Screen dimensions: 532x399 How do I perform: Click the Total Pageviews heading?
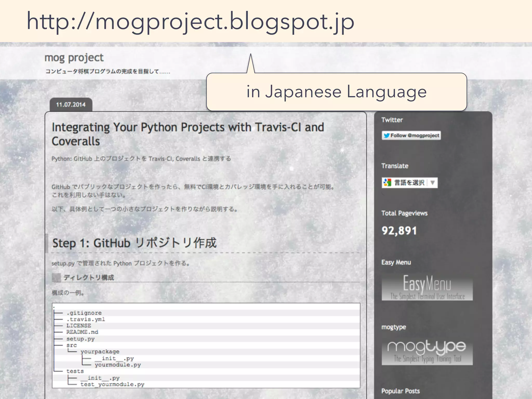(x=404, y=213)
